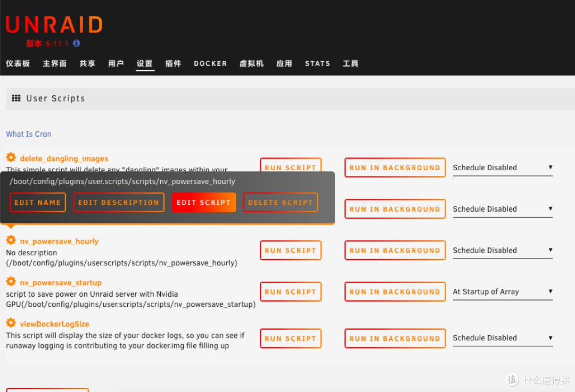Go to the 仪表板 dashboard tab
575x392 pixels.
tap(18, 63)
